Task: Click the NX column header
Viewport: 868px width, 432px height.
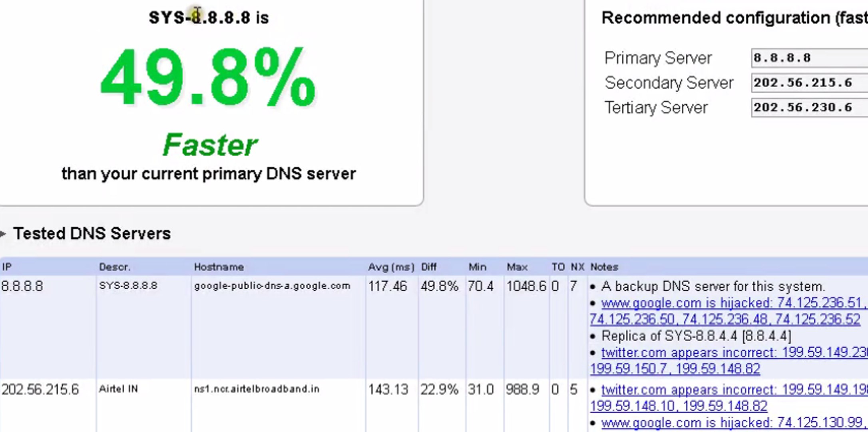Action: [577, 267]
